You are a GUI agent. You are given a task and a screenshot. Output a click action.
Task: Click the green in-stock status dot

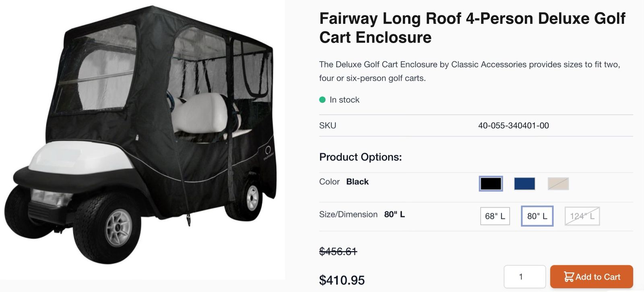coord(322,100)
